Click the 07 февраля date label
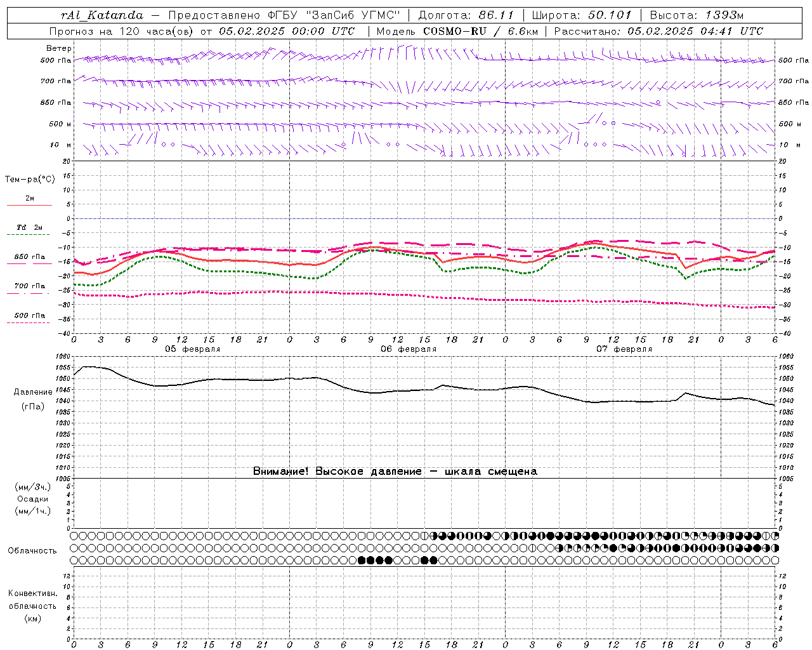812x650 pixels. 624,349
